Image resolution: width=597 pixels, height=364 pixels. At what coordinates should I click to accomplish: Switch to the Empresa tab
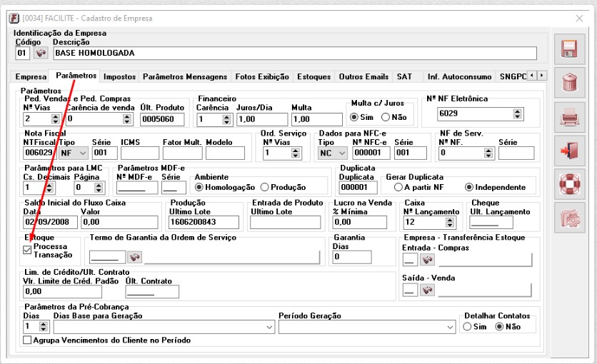pyautogui.click(x=31, y=77)
